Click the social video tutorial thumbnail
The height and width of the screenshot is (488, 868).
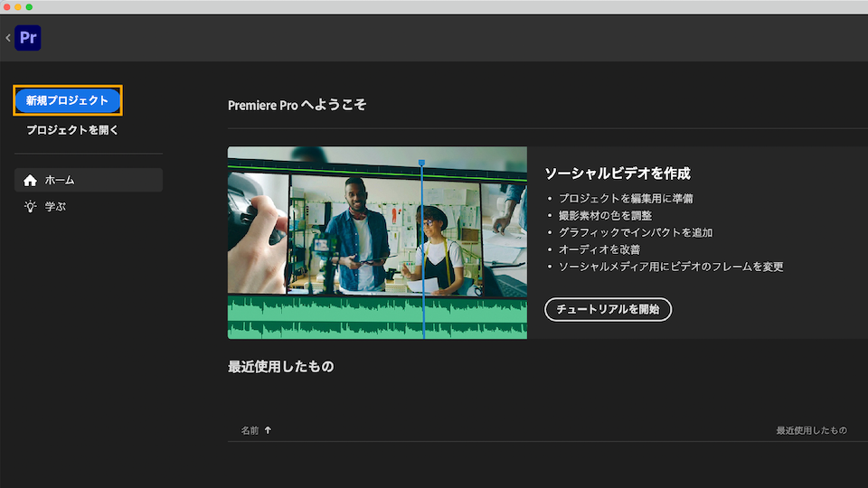click(x=377, y=242)
